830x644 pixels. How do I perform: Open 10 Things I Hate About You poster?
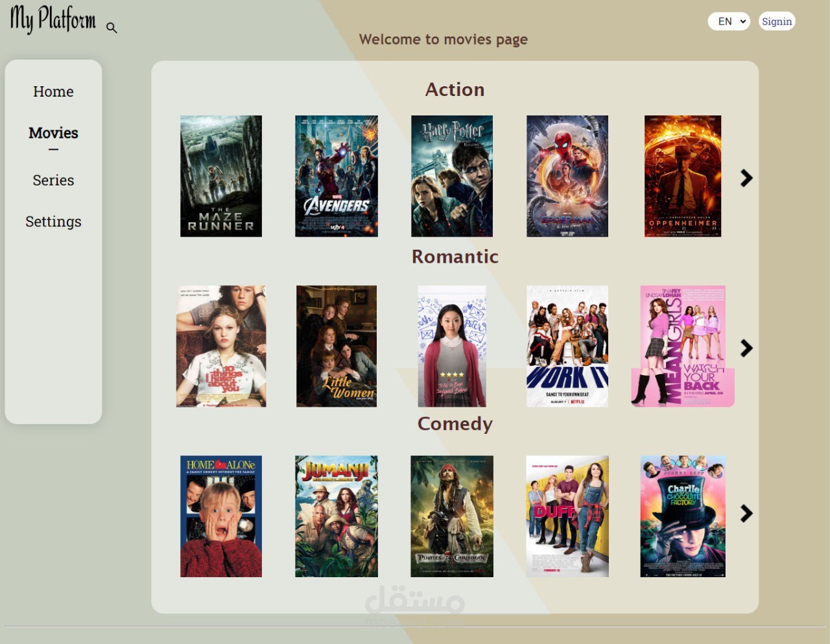click(x=221, y=346)
